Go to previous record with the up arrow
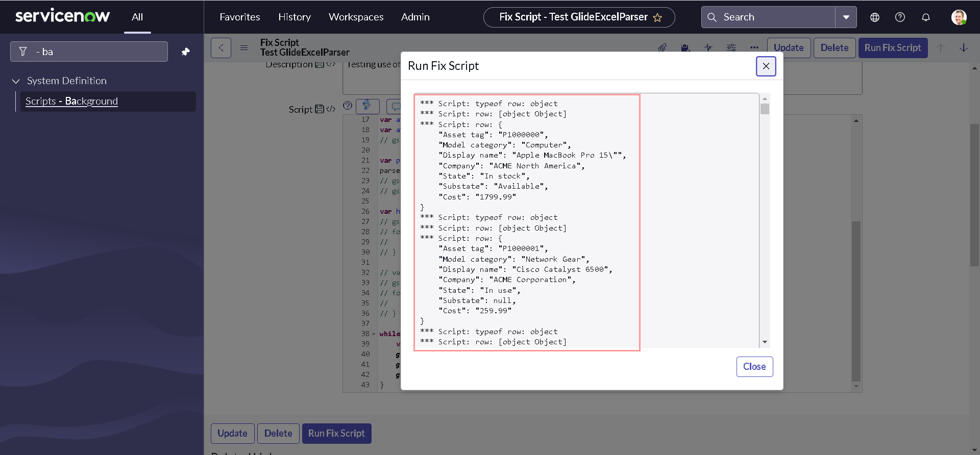980x455 pixels. 941,48
